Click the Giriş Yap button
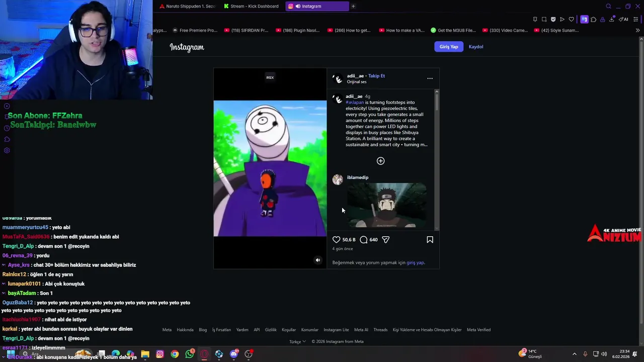644x362 pixels. [x=449, y=47]
